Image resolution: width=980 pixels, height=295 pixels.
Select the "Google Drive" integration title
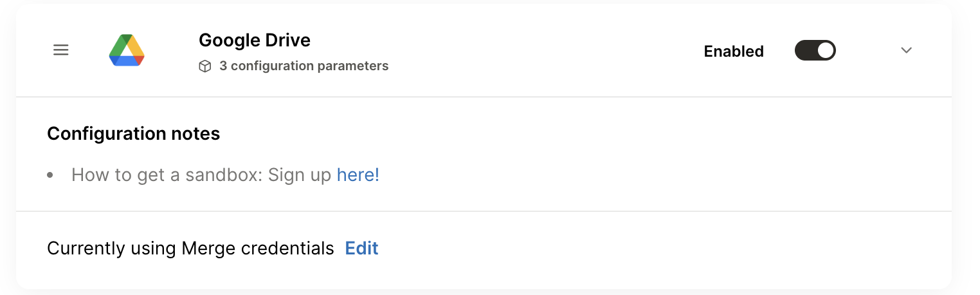coord(255,41)
